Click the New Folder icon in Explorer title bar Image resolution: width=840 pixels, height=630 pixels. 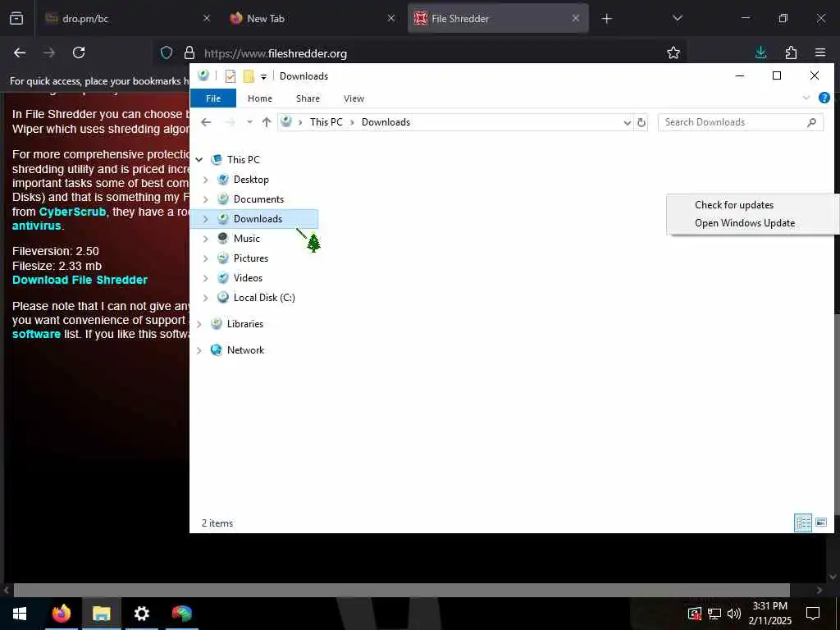249,76
